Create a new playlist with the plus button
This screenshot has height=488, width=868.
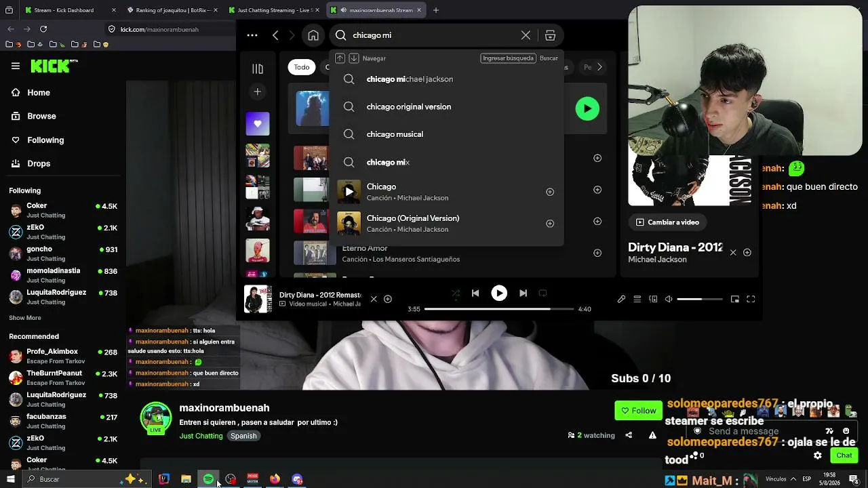(258, 91)
